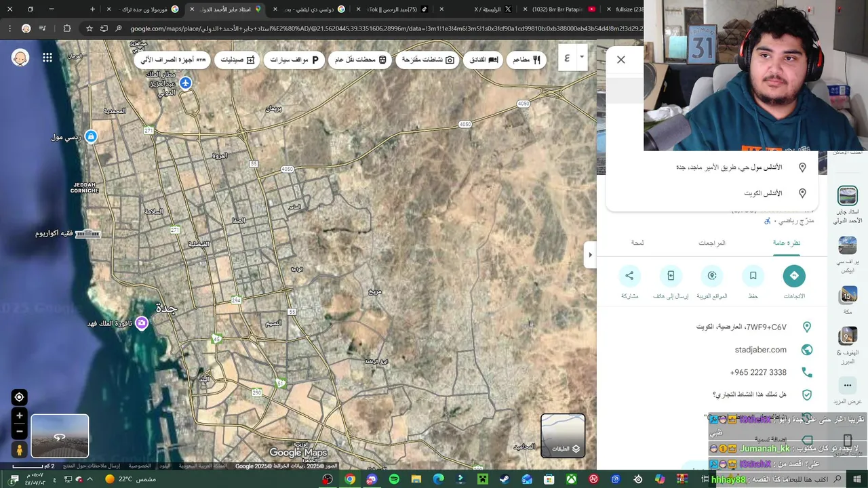Click the King Fahd Fountain map marker

point(142,323)
